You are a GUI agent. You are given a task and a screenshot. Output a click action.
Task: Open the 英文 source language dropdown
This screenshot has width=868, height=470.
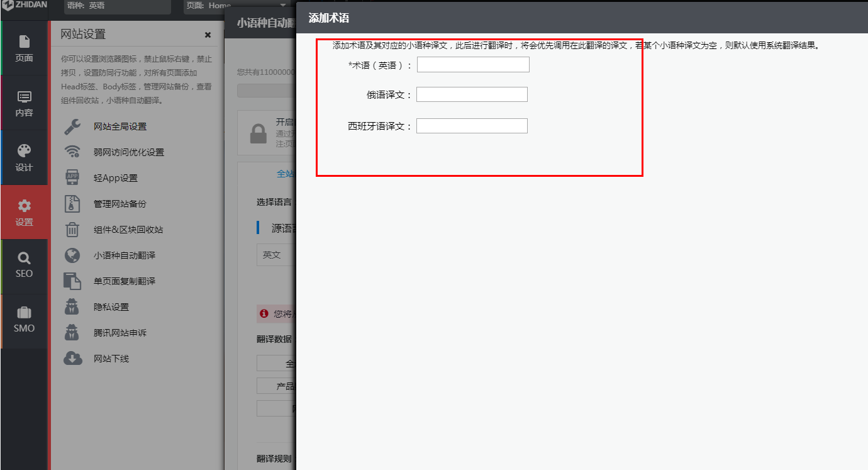click(275, 255)
